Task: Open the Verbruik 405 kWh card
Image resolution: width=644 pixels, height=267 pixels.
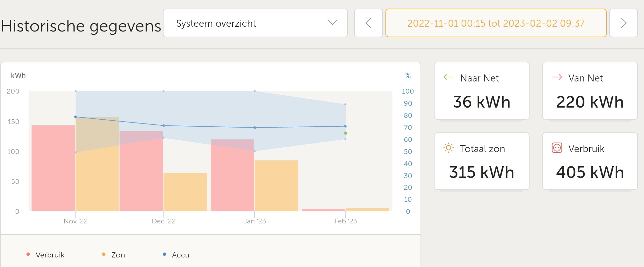Action: pos(590,161)
